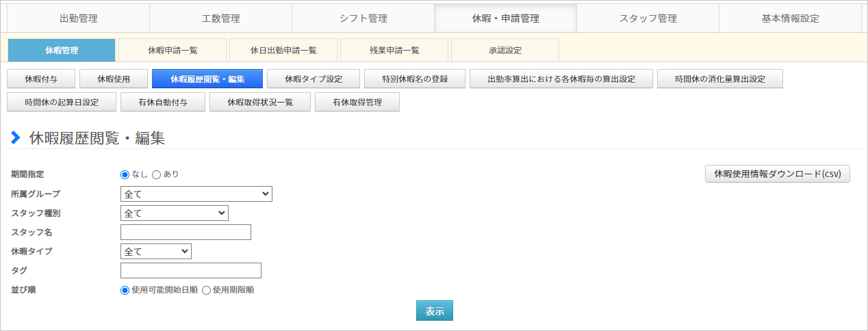Download 休暇使用情報 csv
Viewport: 868px width, 331px height.
pos(778,174)
